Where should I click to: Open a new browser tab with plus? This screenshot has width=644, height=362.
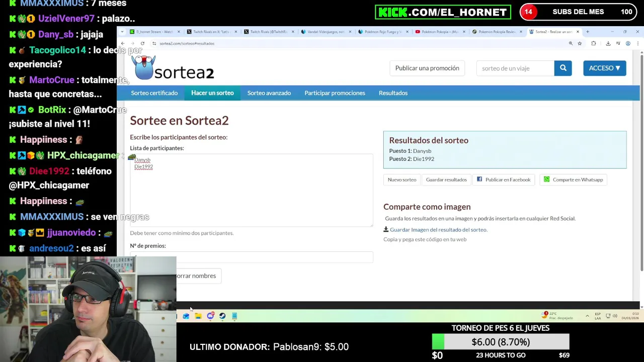click(587, 32)
